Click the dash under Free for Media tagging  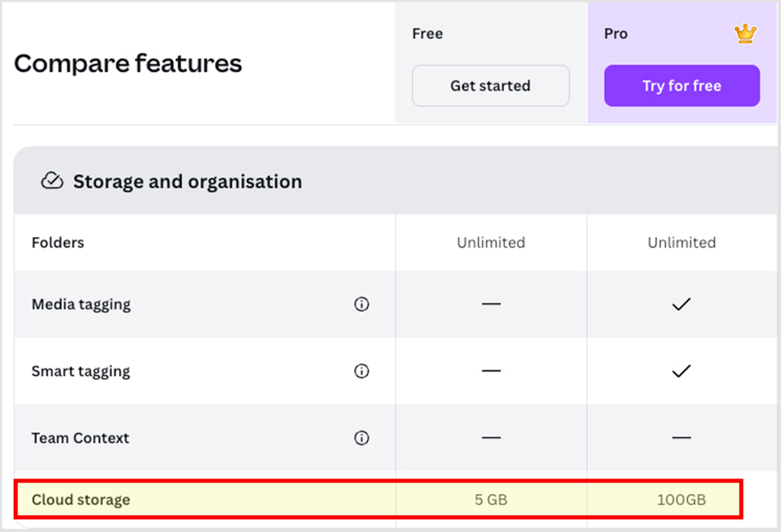click(490, 304)
